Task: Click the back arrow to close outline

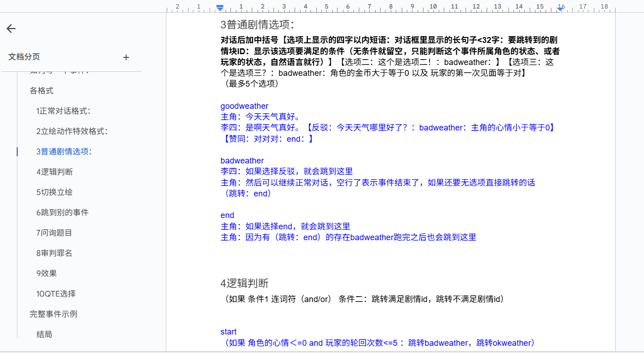Action: tap(11, 29)
